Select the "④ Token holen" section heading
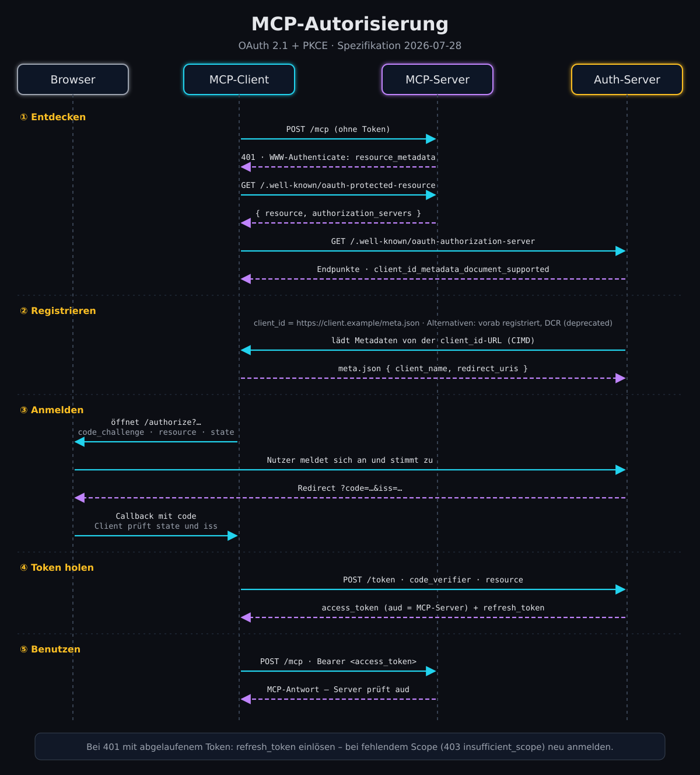The image size is (700, 775). tap(57, 568)
